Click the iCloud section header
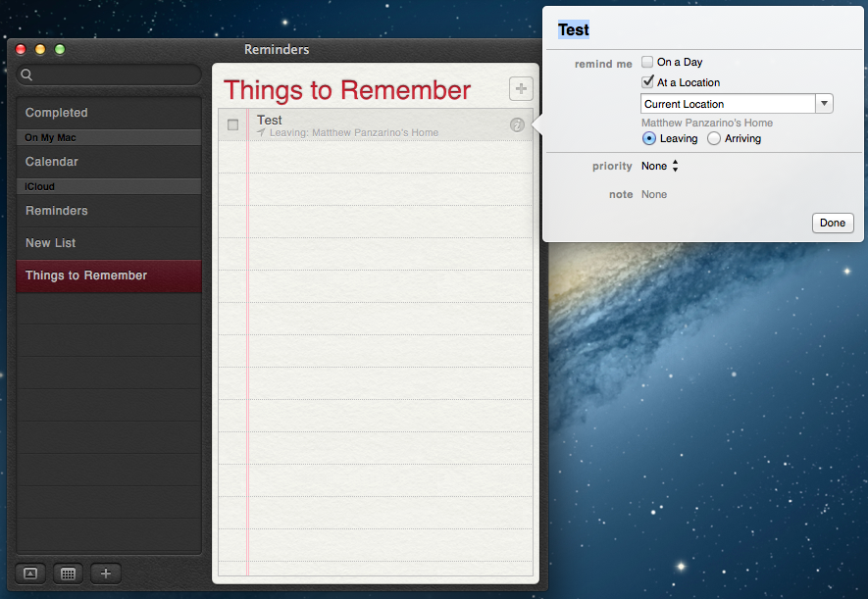This screenshot has width=868, height=599. pyautogui.click(x=109, y=186)
